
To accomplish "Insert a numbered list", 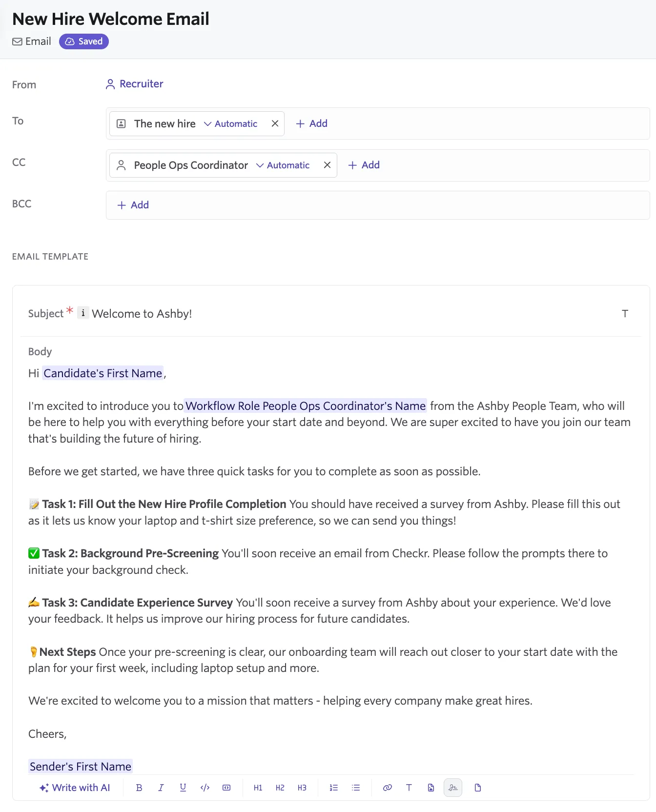I will point(334,788).
